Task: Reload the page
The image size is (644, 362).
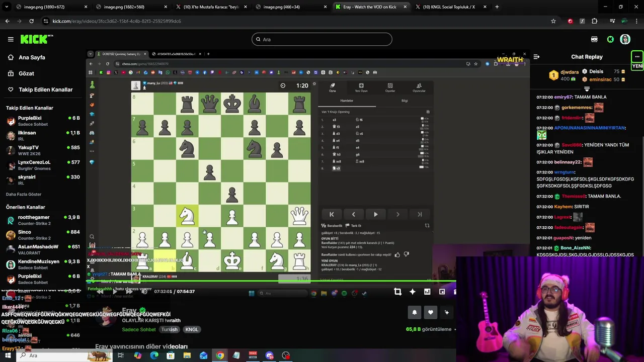Action: 31,21
